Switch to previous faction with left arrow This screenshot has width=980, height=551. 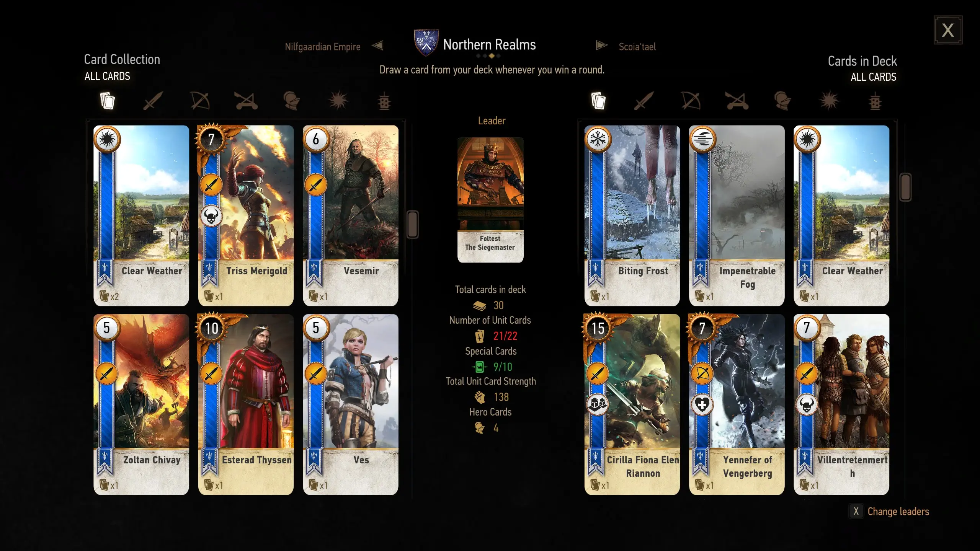[x=377, y=46]
